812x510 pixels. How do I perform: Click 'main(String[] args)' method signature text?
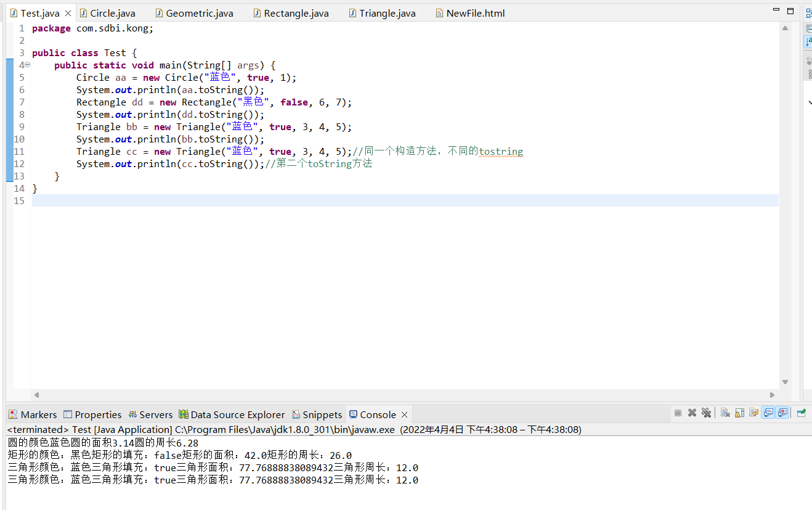[212, 65]
